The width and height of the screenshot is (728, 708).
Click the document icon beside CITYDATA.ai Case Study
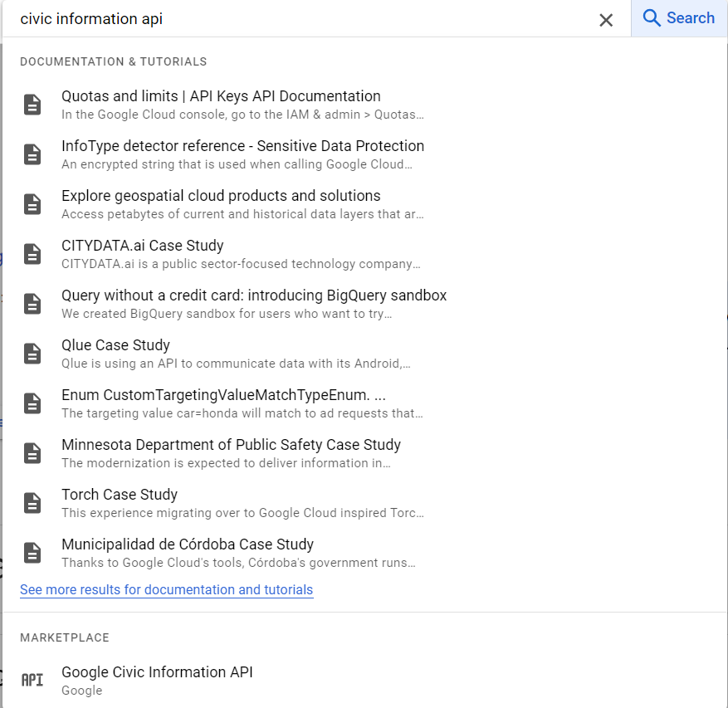(32, 254)
